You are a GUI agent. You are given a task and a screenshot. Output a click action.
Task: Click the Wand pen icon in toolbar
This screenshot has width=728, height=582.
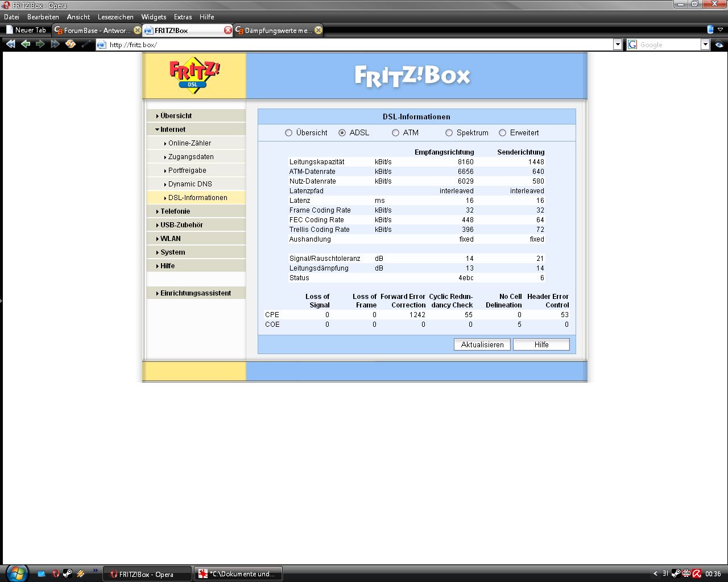point(85,44)
